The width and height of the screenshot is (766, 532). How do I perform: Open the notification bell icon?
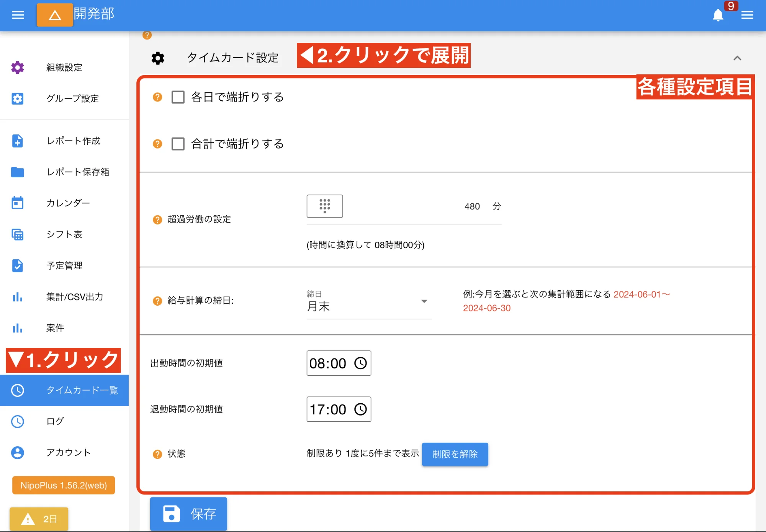click(x=719, y=15)
